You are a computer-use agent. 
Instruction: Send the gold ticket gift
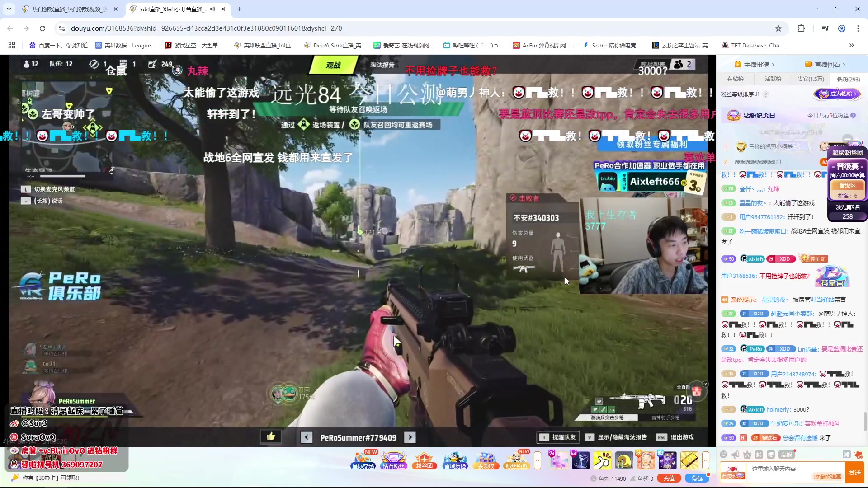click(x=689, y=460)
